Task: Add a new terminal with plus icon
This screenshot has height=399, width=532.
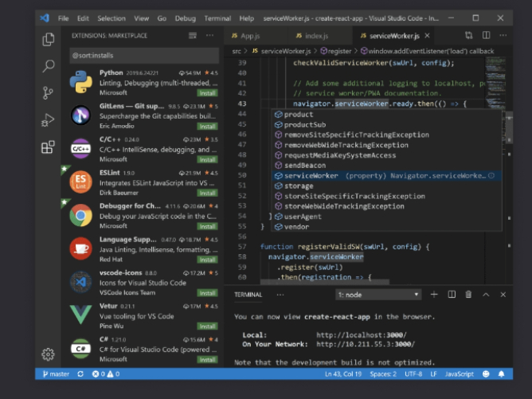Action: pos(434,295)
